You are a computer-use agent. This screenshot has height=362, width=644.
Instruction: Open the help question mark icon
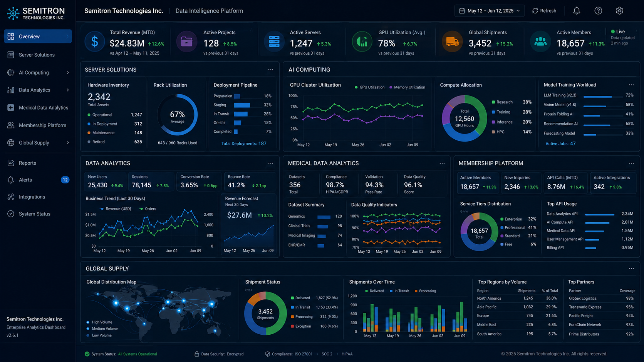point(598,11)
